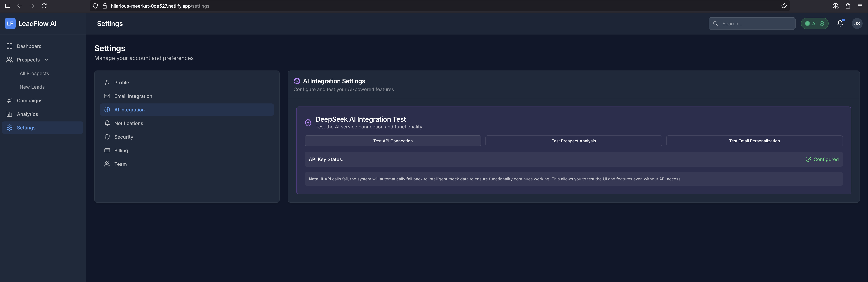The width and height of the screenshot is (868, 282).
Task: Click the LF LeadFlow AI logo
Action: click(31, 24)
